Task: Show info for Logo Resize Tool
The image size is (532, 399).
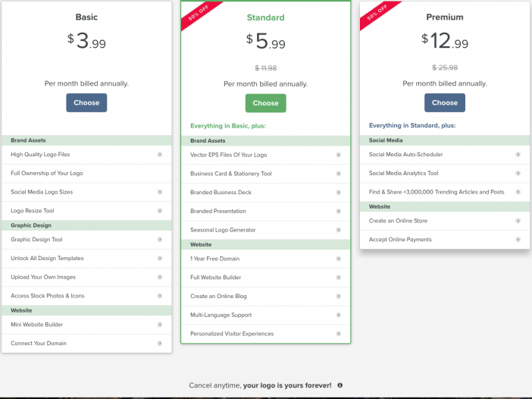Action: pyautogui.click(x=159, y=211)
